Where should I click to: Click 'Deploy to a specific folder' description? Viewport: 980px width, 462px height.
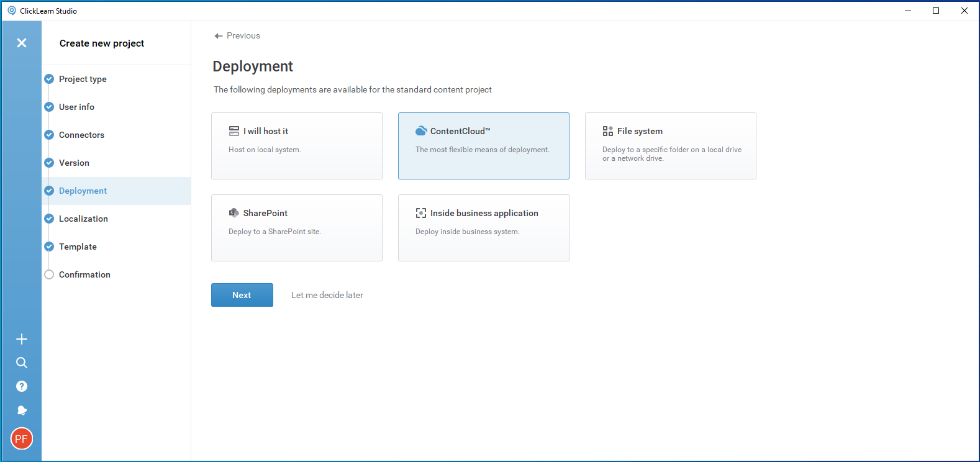pos(672,154)
